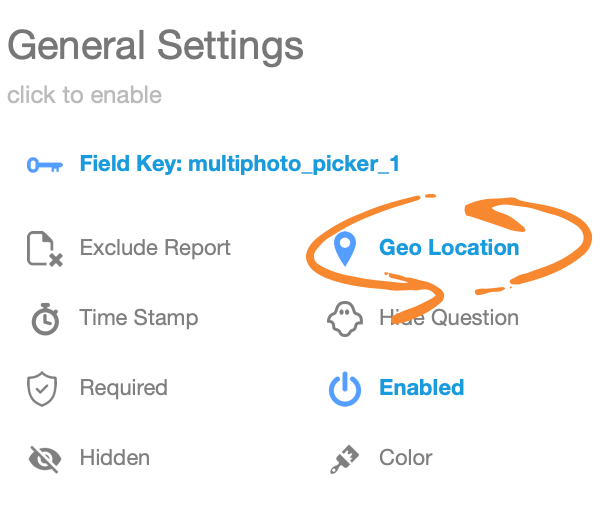The height and width of the screenshot is (518, 606).
Task: Click the Geo Location pin icon
Action: 344,248
